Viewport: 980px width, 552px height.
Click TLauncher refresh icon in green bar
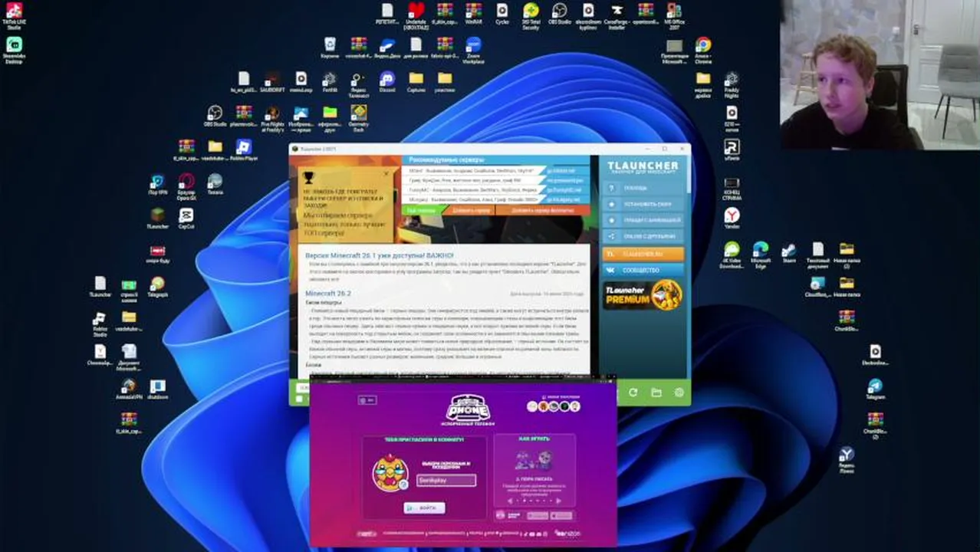click(633, 393)
